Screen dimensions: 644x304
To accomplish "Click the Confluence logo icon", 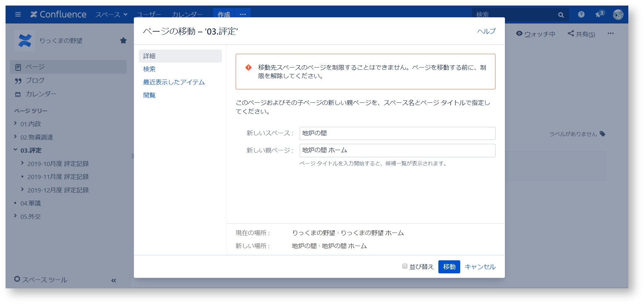I will coord(34,14).
